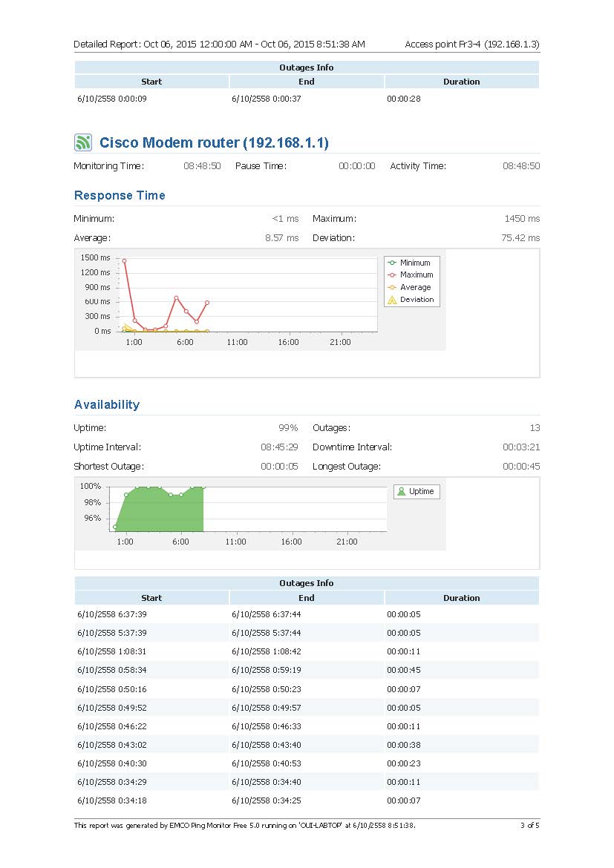Click the Maximum value 1450 ms

522,219
